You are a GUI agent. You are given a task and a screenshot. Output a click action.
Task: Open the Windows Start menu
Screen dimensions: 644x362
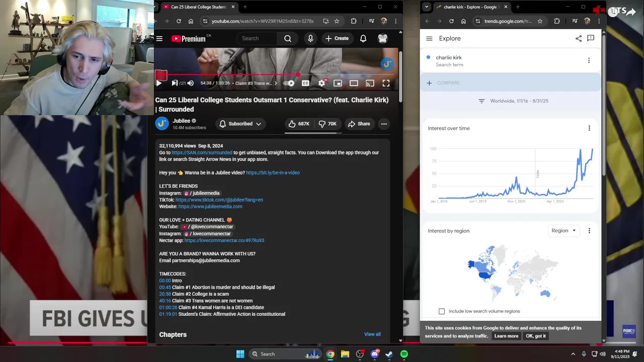[x=240, y=354]
